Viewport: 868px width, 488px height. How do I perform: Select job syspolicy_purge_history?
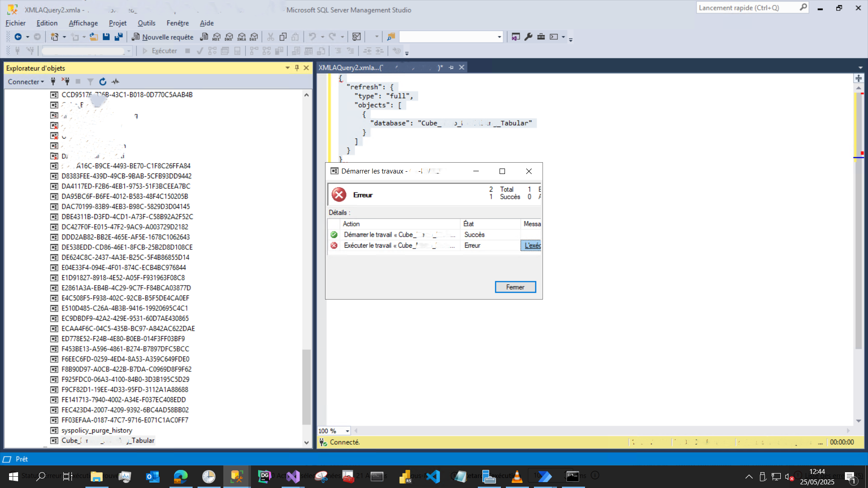point(97,431)
